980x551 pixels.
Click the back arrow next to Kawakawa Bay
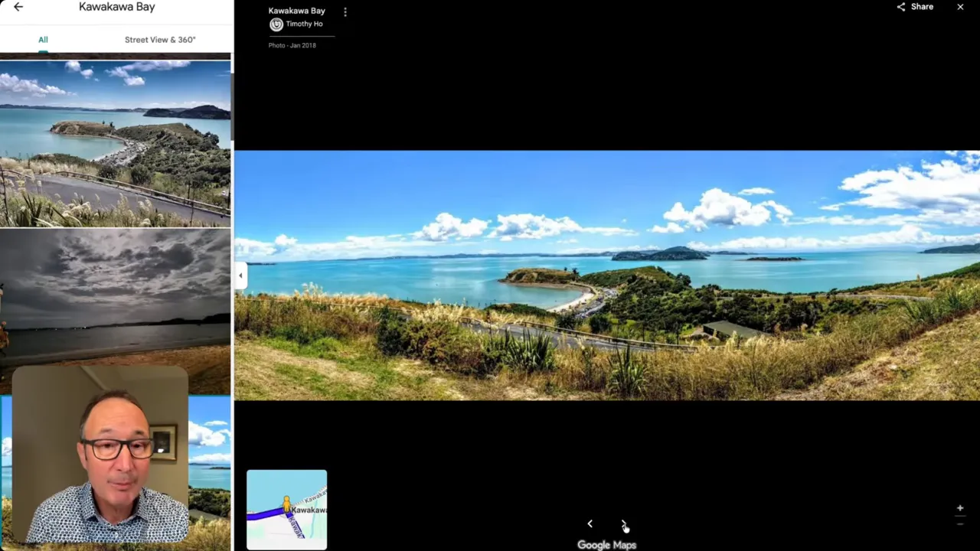click(18, 7)
